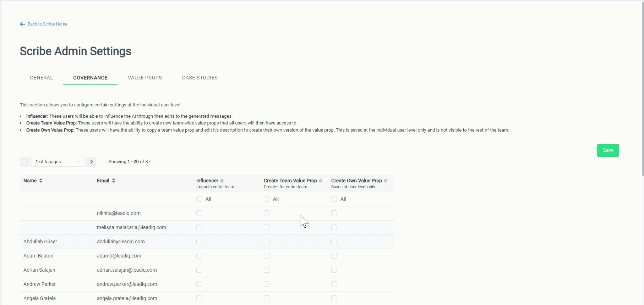
Task: Click the green Save button
Action: pyautogui.click(x=608, y=150)
